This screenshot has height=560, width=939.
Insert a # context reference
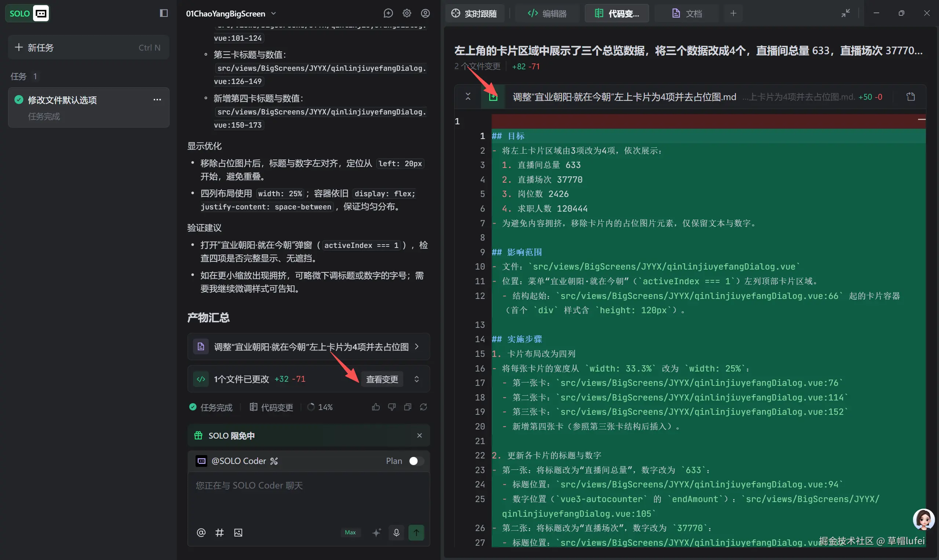pyautogui.click(x=219, y=532)
